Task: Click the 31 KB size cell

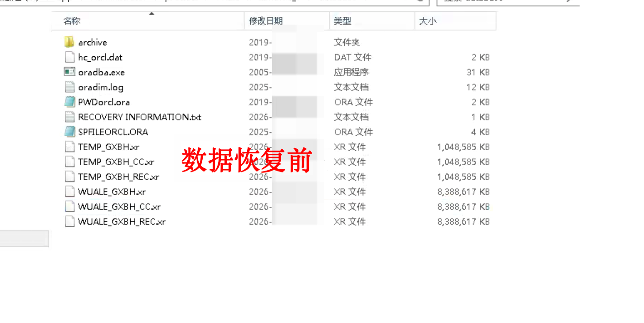Action: [478, 72]
